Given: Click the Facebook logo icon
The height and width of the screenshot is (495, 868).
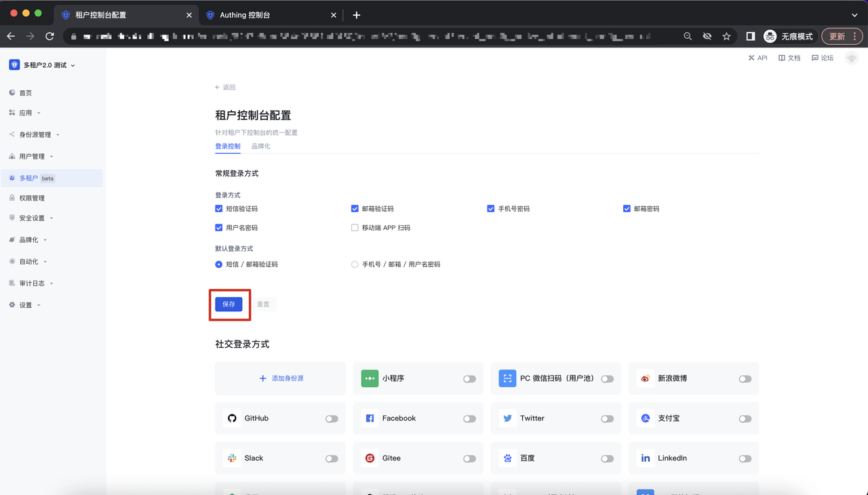Looking at the screenshot, I should [370, 418].
